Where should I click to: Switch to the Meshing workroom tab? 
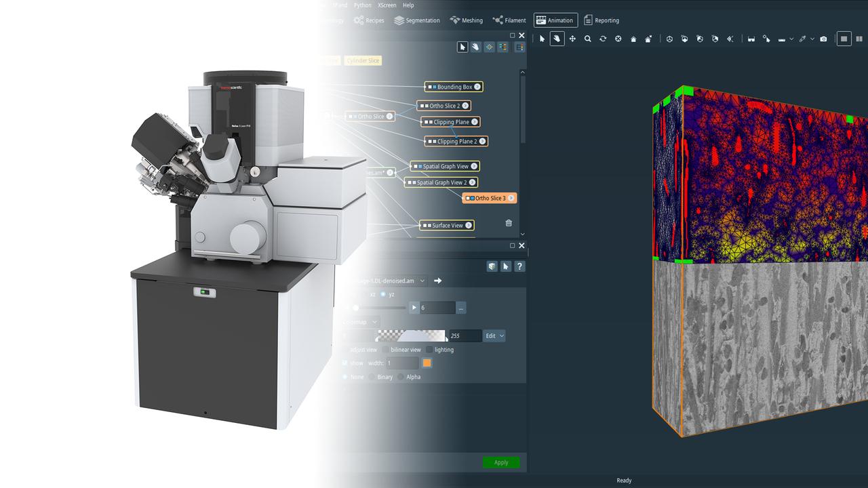[x=467, y=20]
